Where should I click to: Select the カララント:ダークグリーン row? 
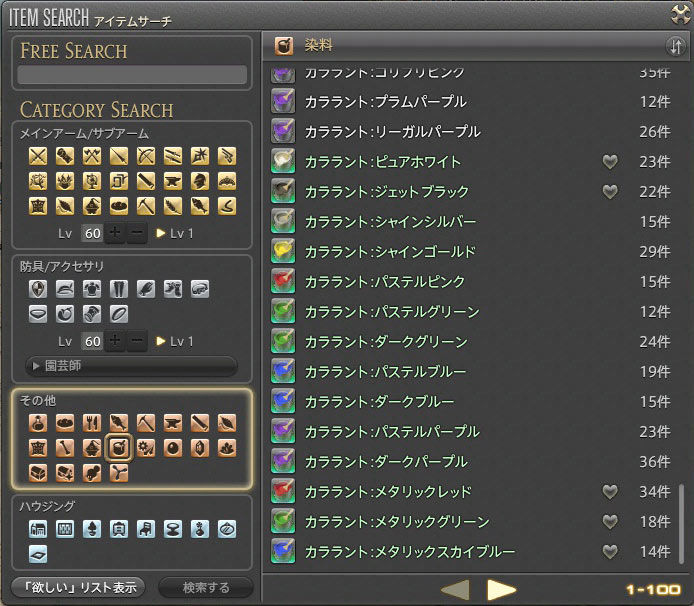click(x=471, y=341)
